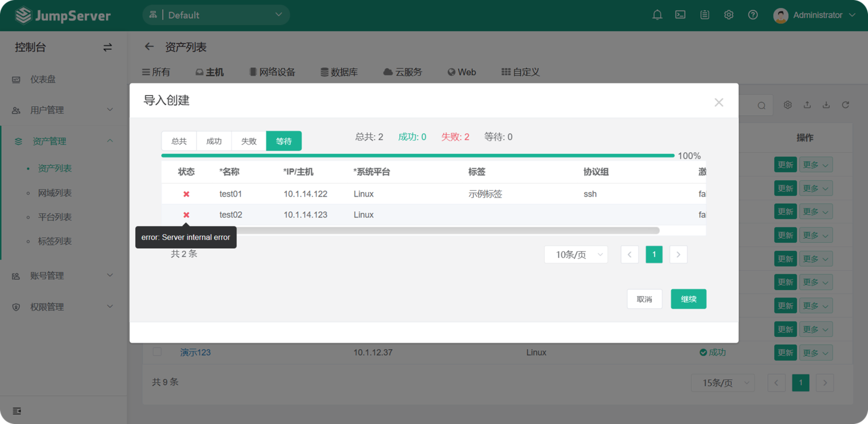
Task: Click the *名称 column header
Action: click(x=229, y=172)
